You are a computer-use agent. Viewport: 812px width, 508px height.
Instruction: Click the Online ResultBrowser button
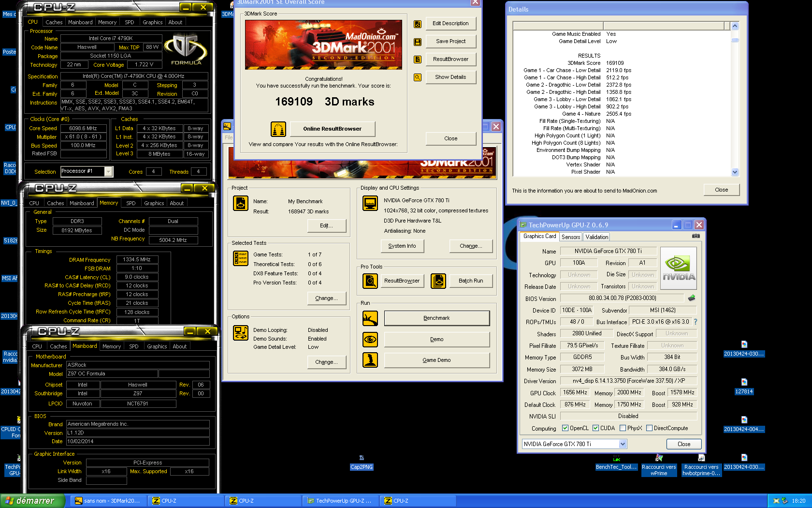pyautogui.click(x=333, y=129)
